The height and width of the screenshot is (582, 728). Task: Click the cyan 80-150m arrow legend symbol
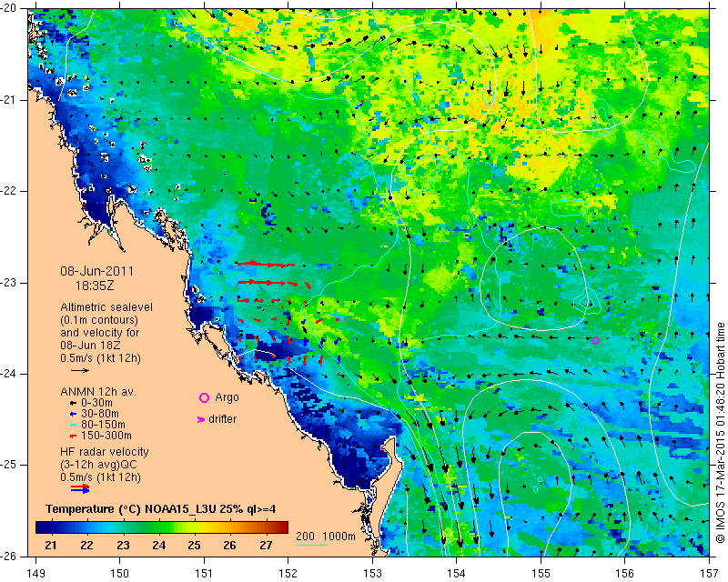(73, 425)
